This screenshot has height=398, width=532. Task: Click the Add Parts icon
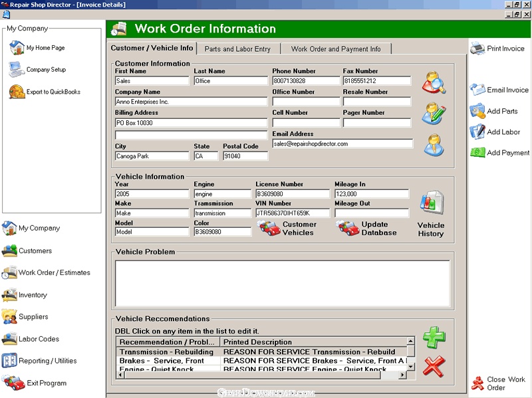pos(477,111)
